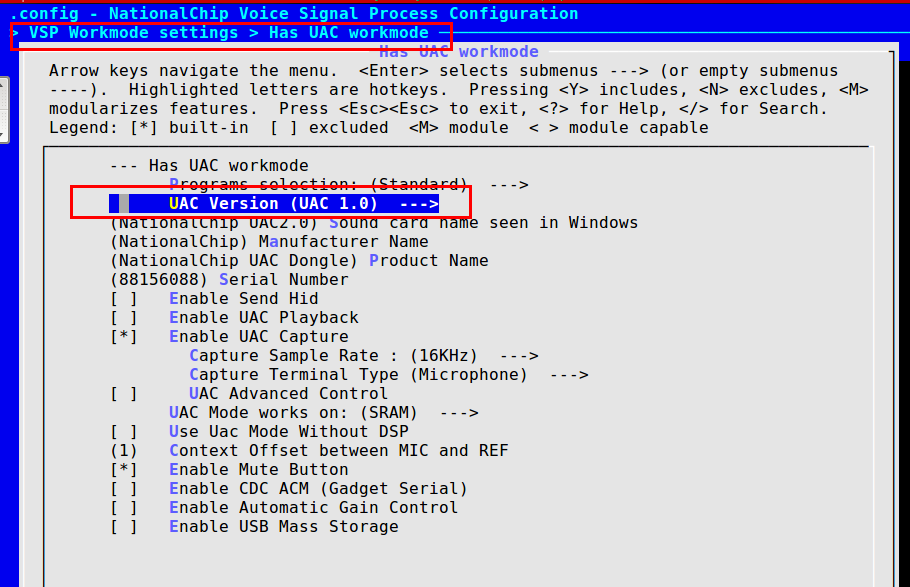Viewport: 910px width, 587px height.
Task: Open Capture Terminal Type (Microphone) submenu
Action: click(x=389, y=374)
